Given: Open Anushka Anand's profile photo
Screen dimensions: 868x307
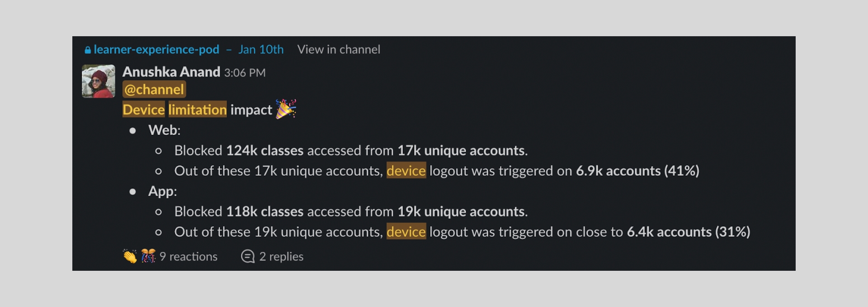Looking at the screenshot, I should [99, 82].
